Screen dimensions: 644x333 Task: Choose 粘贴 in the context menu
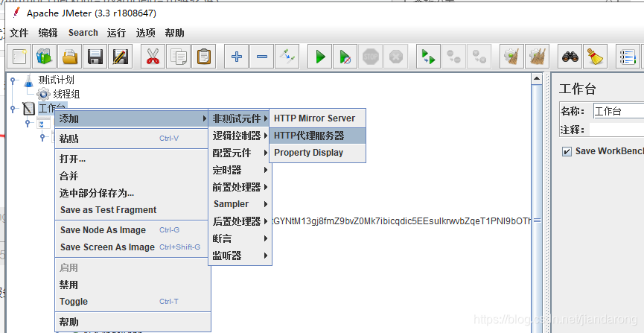point(133,139)
